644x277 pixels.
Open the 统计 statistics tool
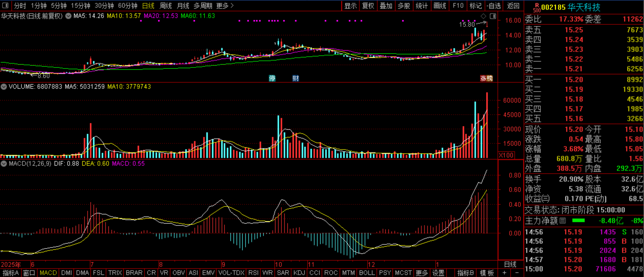pyautogui.click(x=421, y=6)
